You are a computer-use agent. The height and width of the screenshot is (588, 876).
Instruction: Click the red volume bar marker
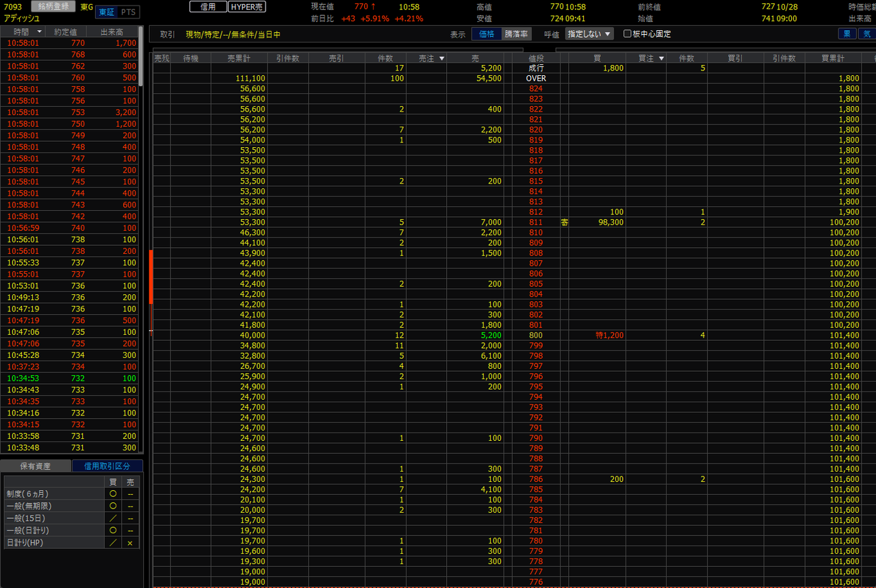click(x=151, y=277)
